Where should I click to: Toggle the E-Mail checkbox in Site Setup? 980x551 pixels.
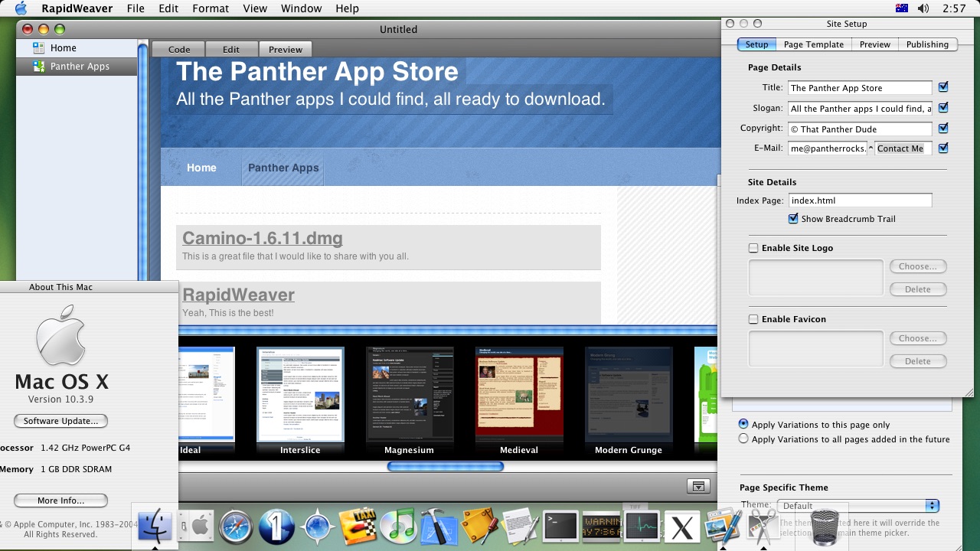943,148
